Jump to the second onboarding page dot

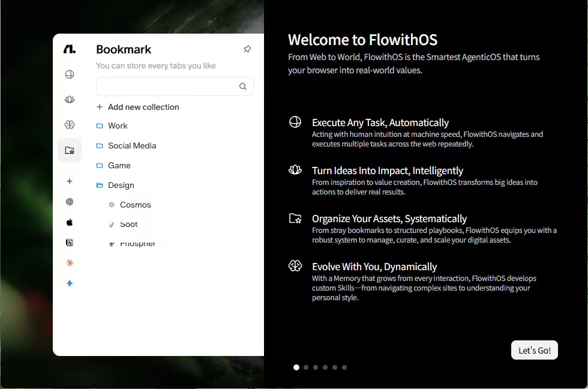pyautogui.click(x=306, y=367)
